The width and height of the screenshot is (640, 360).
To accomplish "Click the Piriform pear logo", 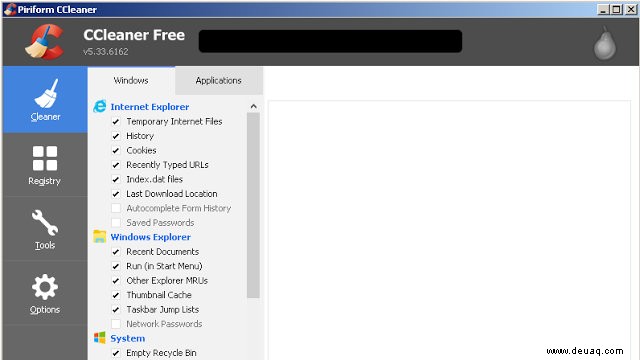I will click(605, 43).
